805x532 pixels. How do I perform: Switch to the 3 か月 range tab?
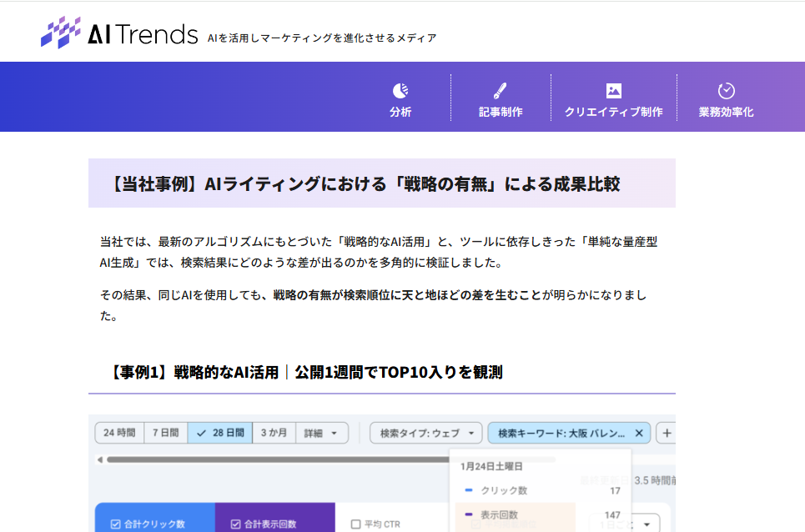tap(274, 434)
